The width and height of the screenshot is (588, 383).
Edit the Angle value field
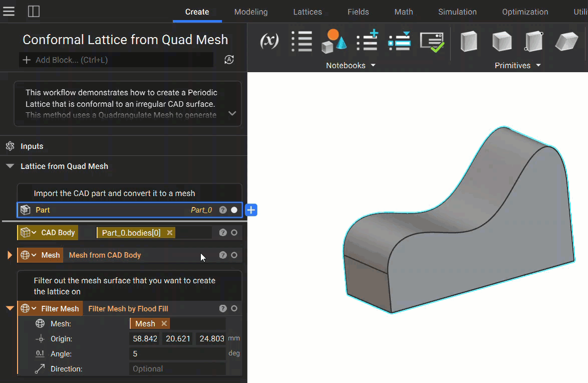click(178, 354)
